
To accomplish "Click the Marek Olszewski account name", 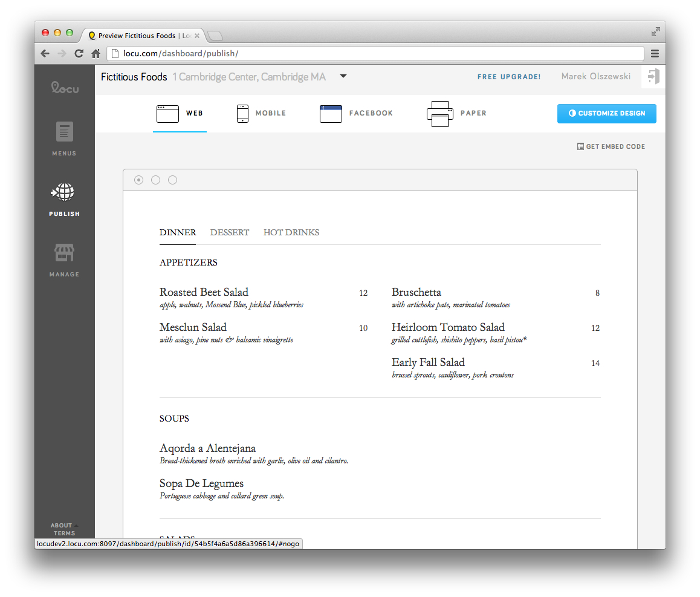I will (x=596, y=76).
